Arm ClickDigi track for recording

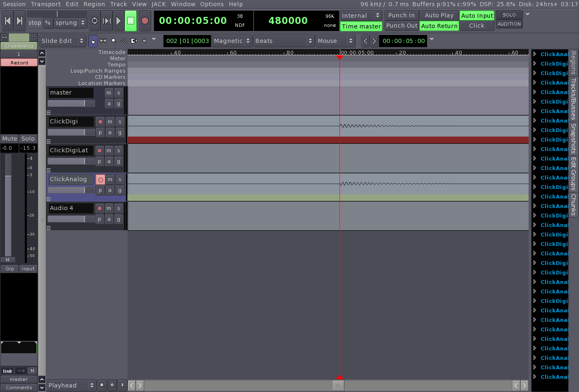point(100,122)
